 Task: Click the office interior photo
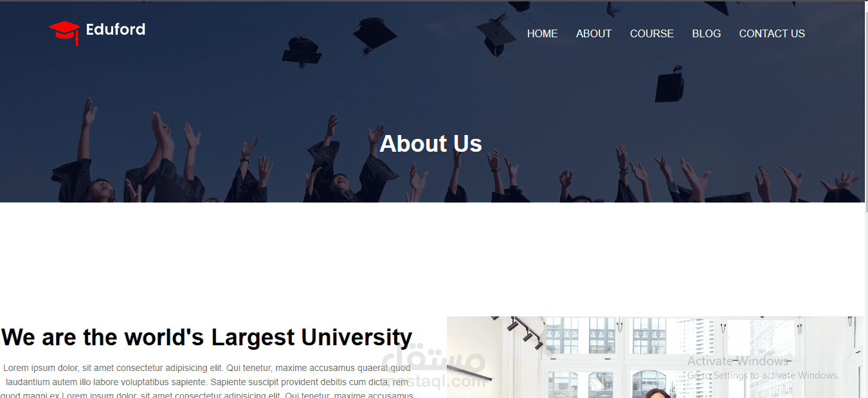pos(655,357)
